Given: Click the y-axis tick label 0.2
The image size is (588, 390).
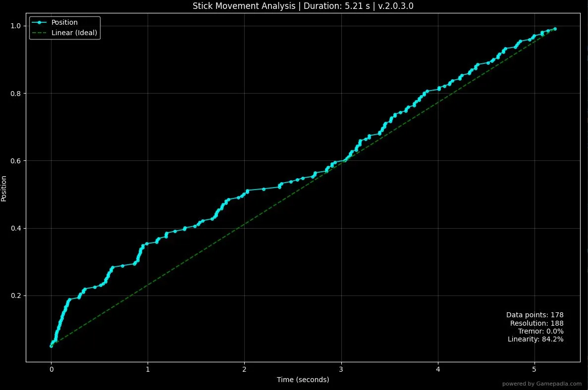Looking at the screenshot, I should pyautogui.click(x=15, y=295).
